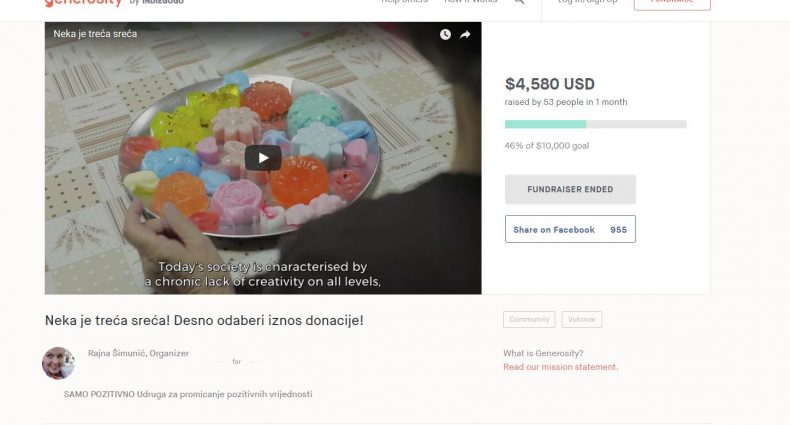The height and width of the screenshot is (425, 790).
Task: Click the Watch later clock icon
Action: point(445,34)
